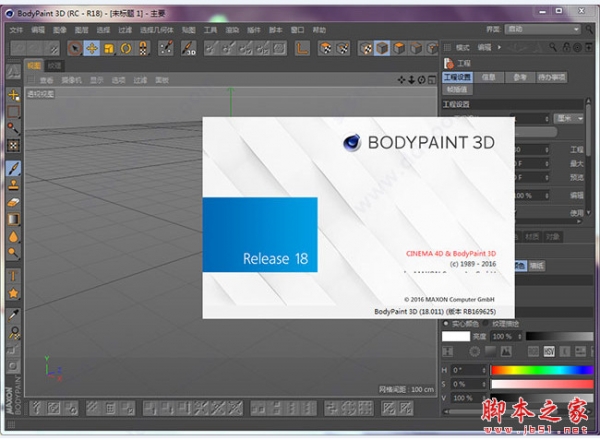Screen dimensions: 600x440
Task: Open the image color picker icon
Action: (506, 351)
